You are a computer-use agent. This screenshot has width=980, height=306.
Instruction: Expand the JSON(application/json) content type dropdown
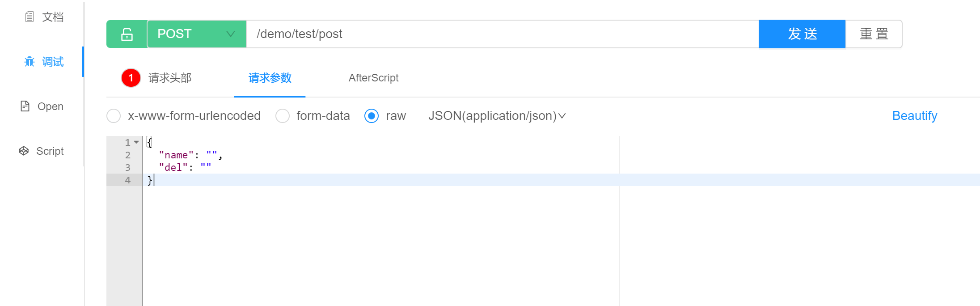pos(497,116)
